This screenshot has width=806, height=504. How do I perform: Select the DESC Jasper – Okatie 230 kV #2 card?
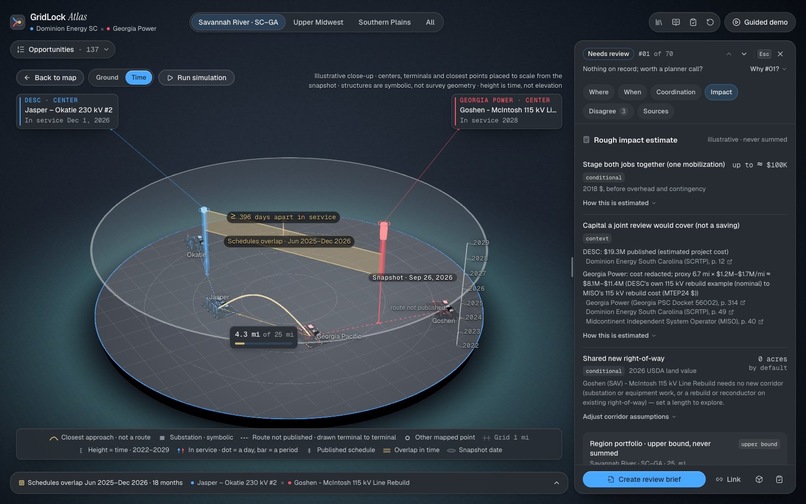tap(67, 111)
